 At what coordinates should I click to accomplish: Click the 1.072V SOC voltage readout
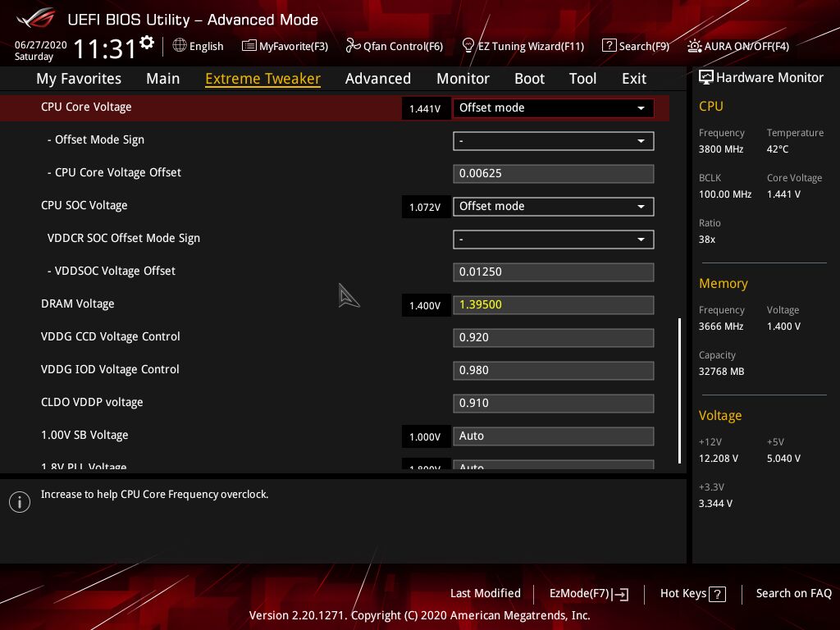(426, 208)
